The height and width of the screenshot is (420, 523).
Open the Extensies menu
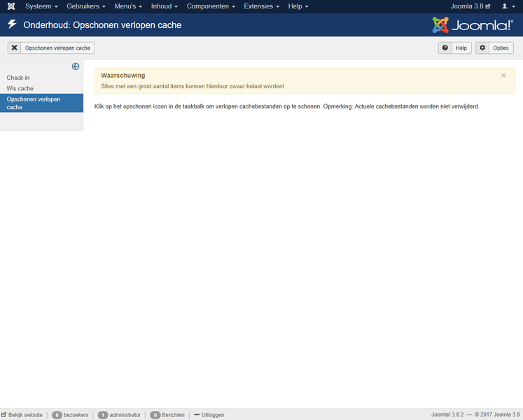[262, 6]
